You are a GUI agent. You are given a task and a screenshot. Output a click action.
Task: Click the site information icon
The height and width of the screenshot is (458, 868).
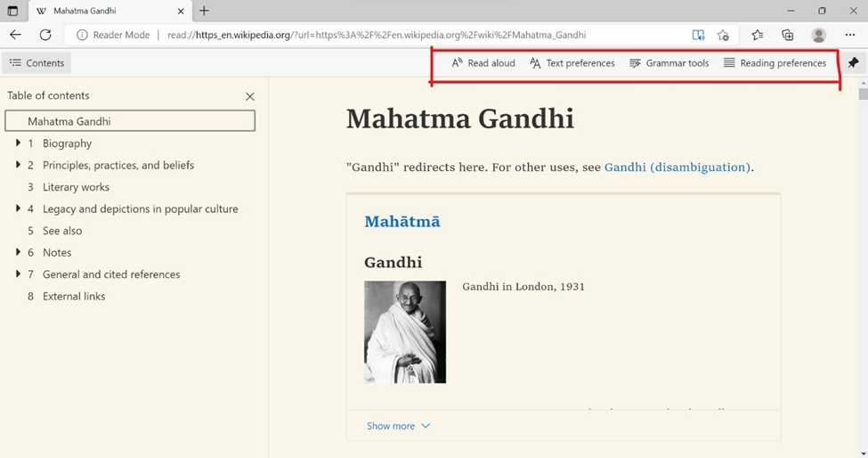pyautogui.click(x=82, y=35)
